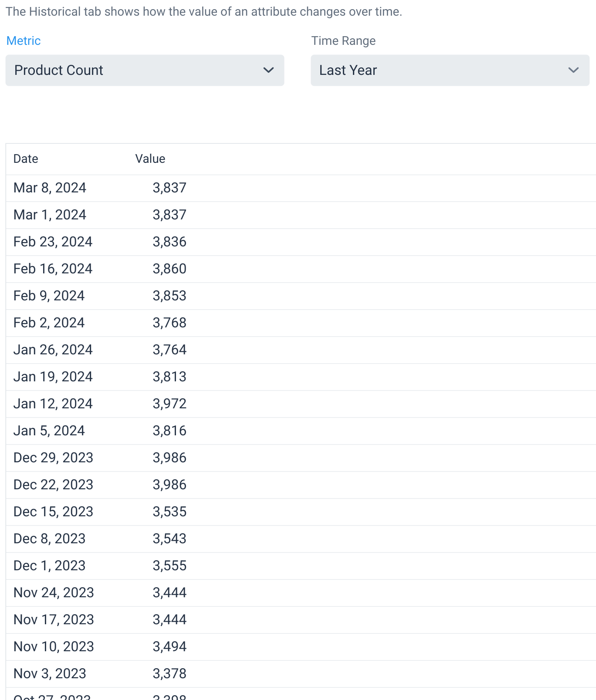Screen dimensions: 596x700
Task: Click the Metric label link
Action: tap(24, 40)
